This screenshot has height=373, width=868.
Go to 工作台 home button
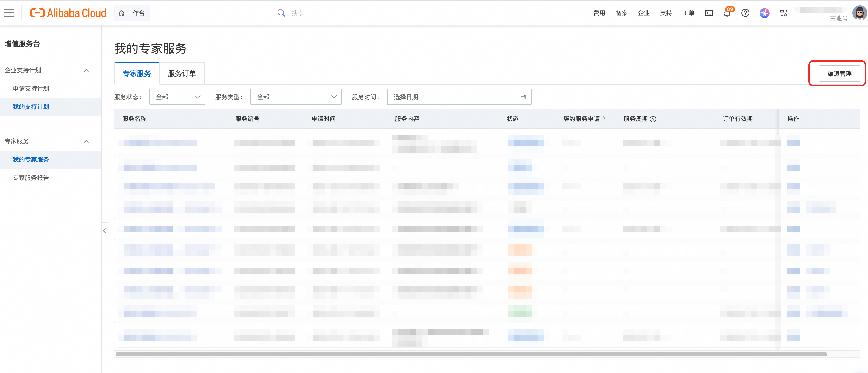(x=132, y=13)
